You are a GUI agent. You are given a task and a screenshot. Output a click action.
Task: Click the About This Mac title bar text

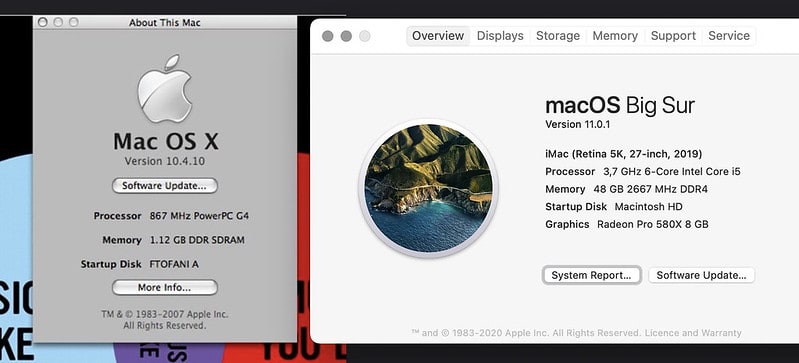point(165,22)
